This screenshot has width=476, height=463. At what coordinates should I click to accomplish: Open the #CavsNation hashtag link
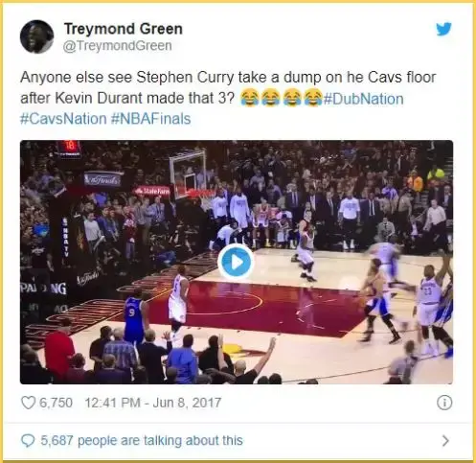point(63,119)
